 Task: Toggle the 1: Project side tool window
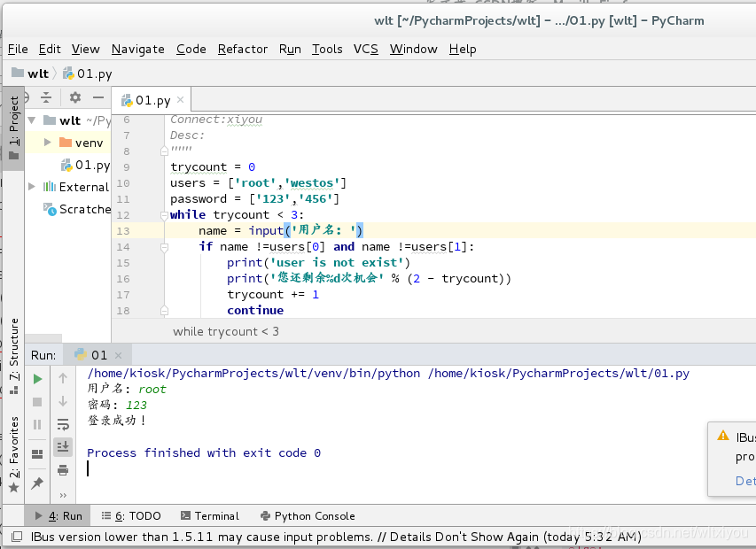pos(13,128)
